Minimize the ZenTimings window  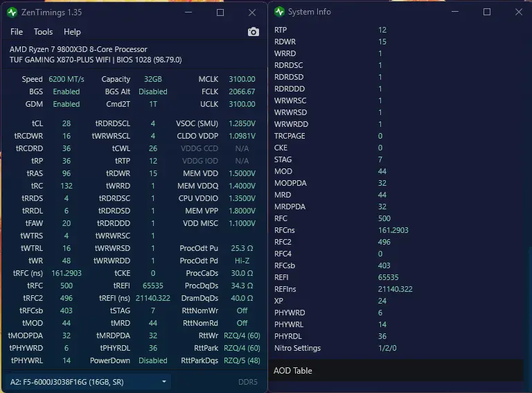pos(188,12)
